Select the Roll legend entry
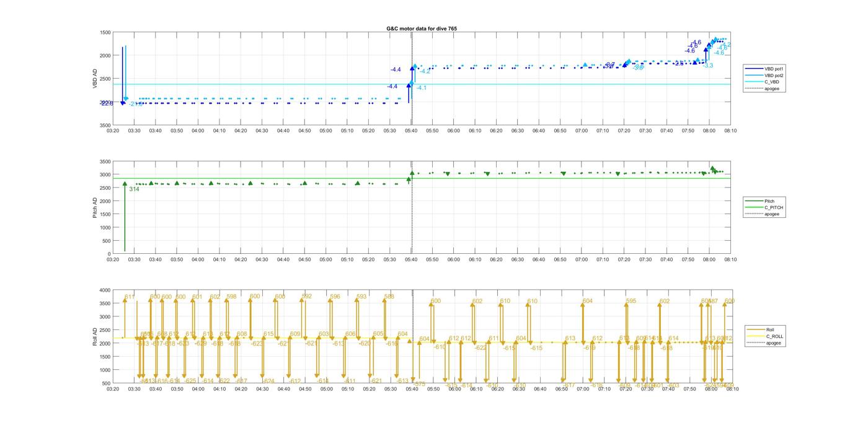The width and height of the screenshot is (868, 430). pos(769,329)
